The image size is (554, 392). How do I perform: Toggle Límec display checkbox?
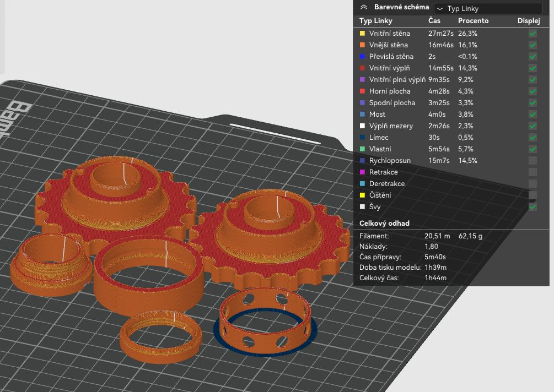click(533, 138)
